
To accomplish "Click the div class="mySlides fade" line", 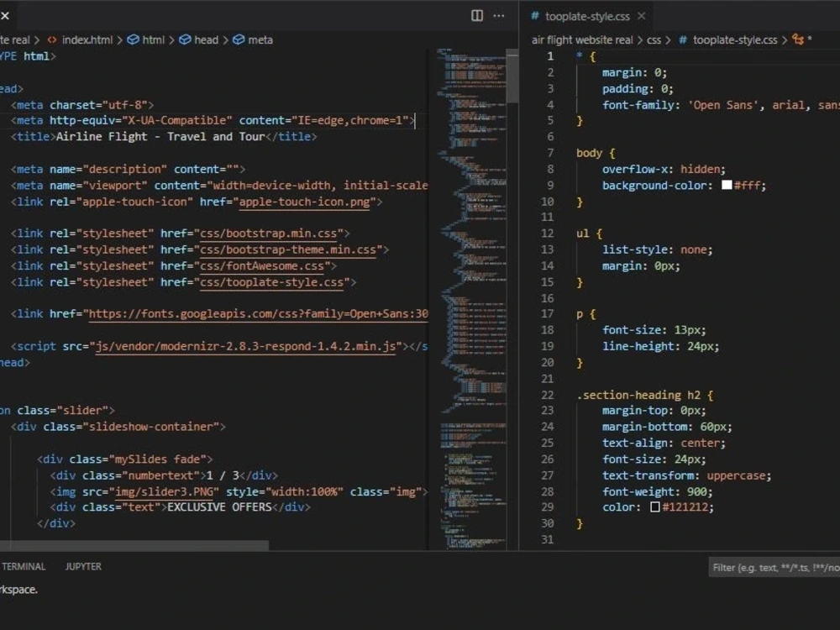I will pos(125,459).
